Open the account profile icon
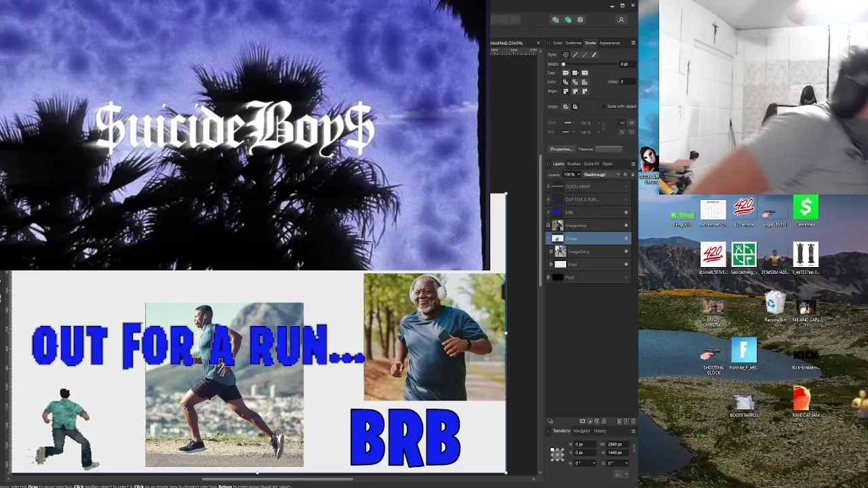 tap(620, 20)
